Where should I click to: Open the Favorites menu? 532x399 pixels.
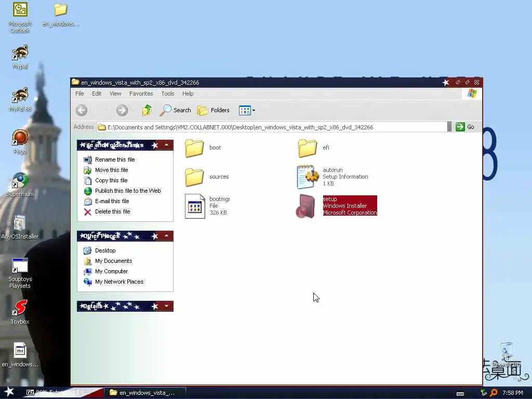[141, 94]
